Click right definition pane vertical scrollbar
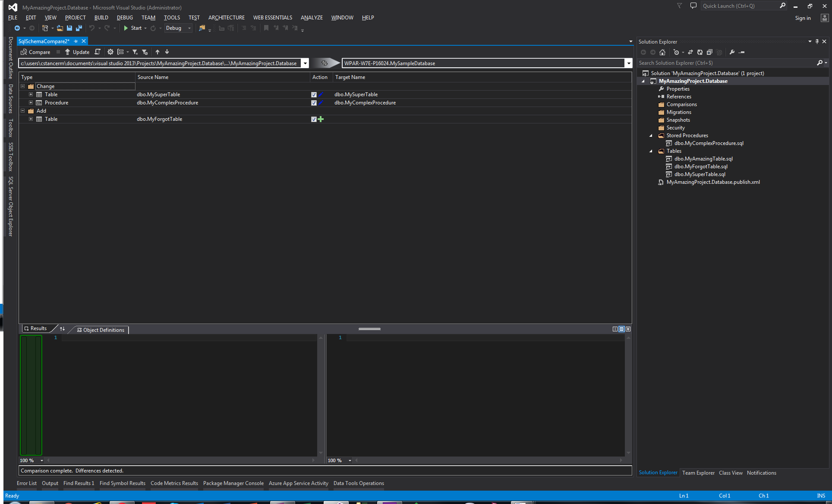Screen dimensions: 832x504 click(628, 395)
